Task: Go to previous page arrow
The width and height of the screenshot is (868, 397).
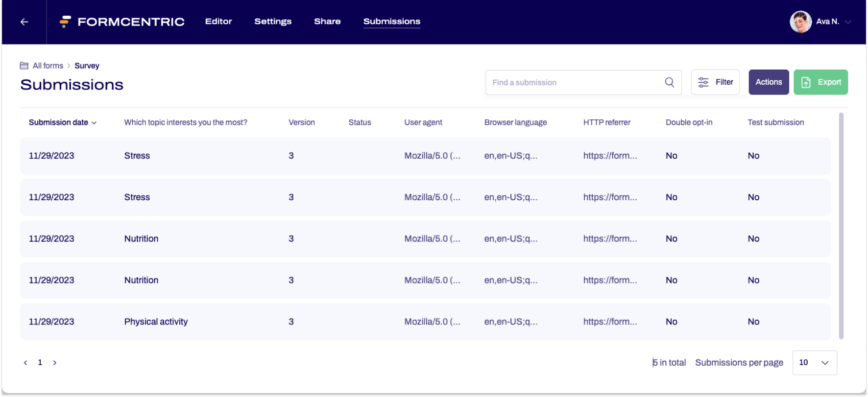Action: [x=25, y=363]
